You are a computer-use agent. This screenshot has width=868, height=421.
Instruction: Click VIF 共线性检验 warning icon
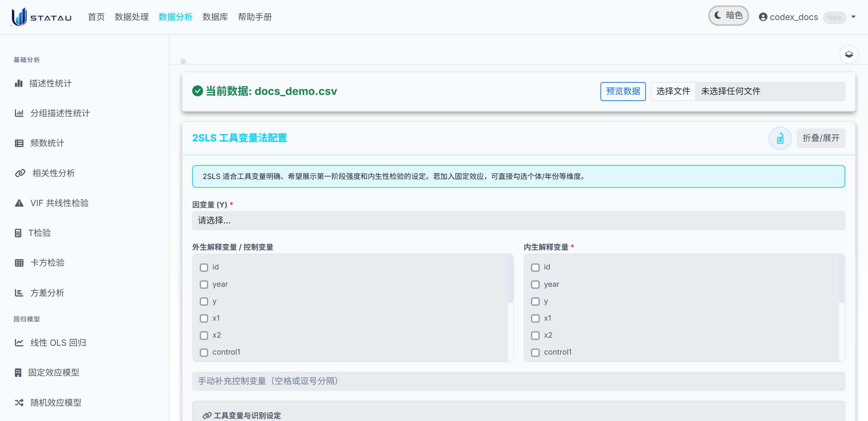point(19,203)
